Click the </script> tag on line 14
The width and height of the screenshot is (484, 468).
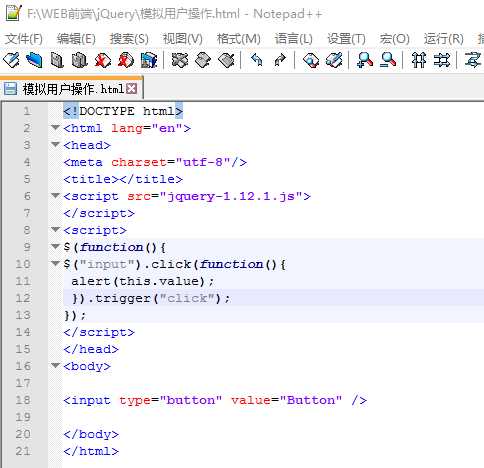coord(99,332)
